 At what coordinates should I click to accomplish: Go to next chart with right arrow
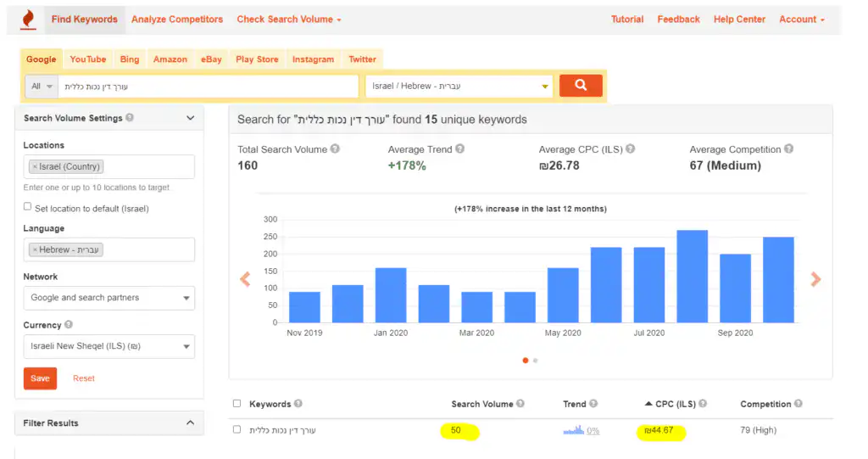815,279
